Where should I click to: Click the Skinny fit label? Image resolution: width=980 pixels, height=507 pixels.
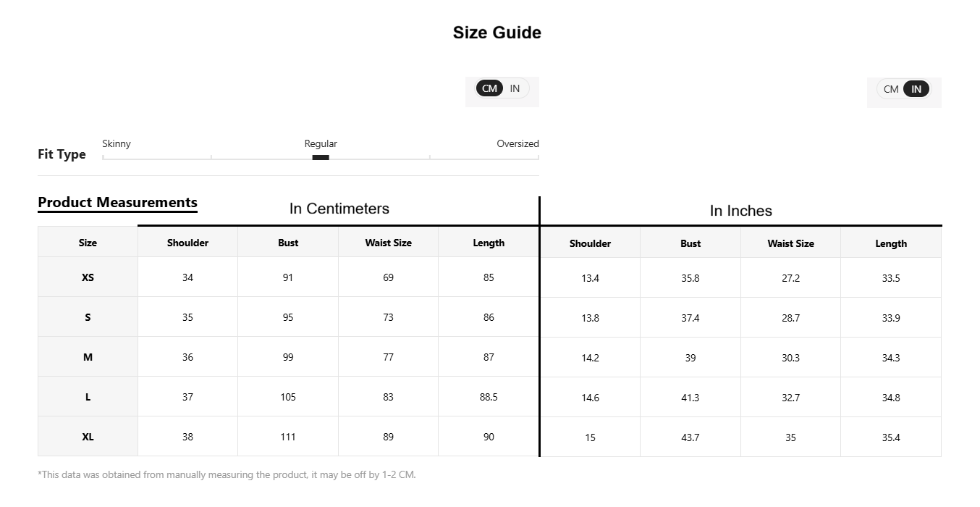117,143
